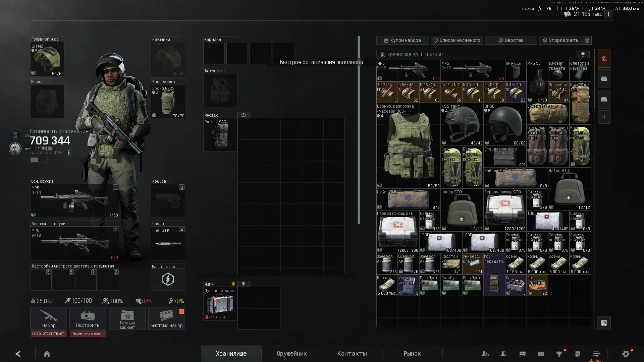This screenshot has height=362, width=644.
Task: Click the Купон набора button
Action: (x=402, y=40)
